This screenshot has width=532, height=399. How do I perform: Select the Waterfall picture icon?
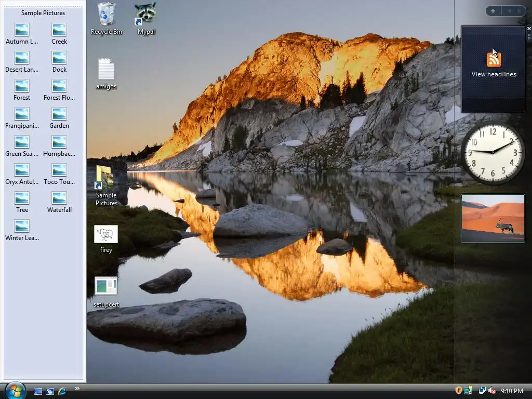pos(59,203)
